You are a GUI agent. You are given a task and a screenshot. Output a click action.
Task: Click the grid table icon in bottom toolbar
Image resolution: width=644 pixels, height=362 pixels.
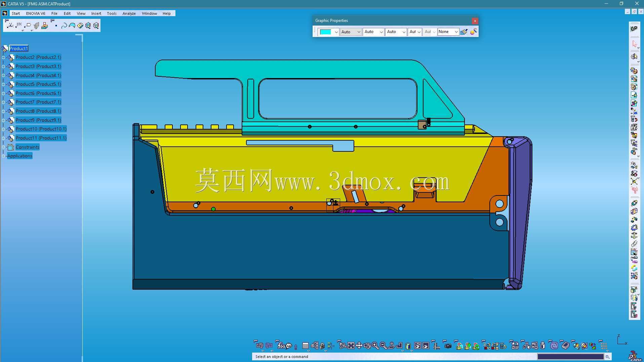tap(306, 346)
